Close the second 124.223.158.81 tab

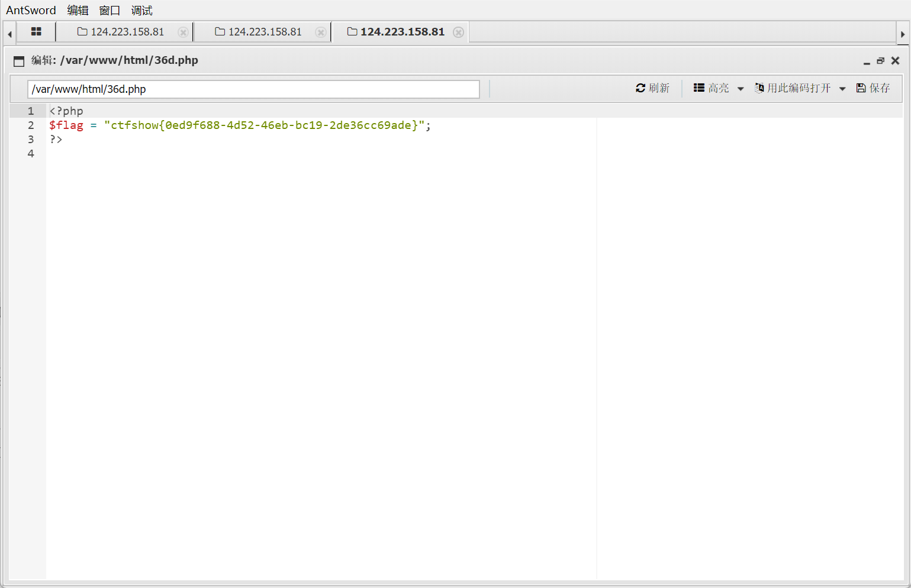[x=320, y=33]
